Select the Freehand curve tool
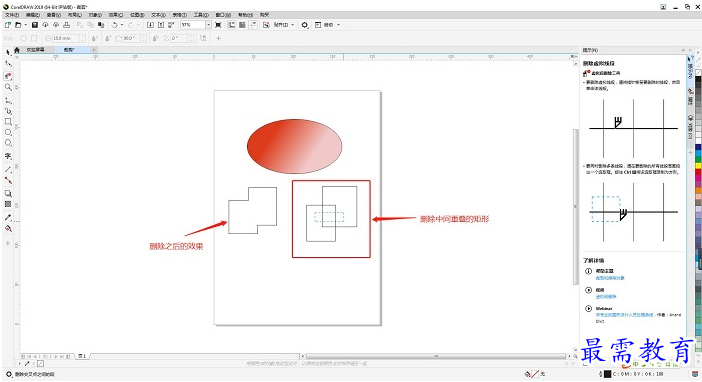Screen dimensions: 702x382 coord(8,100)
